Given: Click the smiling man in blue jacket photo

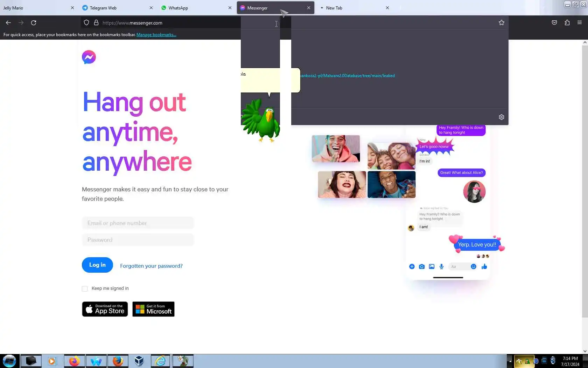Looking at the screenshot, I should tap(392, 185).
